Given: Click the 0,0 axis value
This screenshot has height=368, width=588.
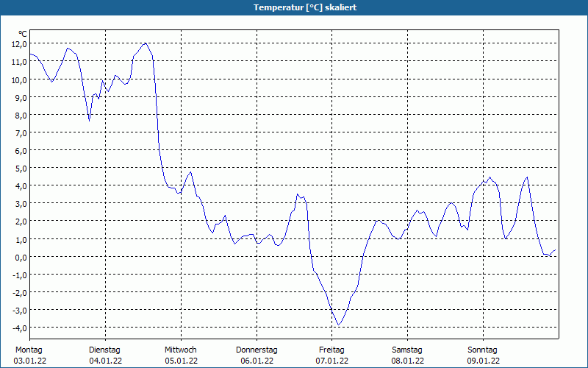Looking at the screenshot, I should pyautogui.click(x=21, y=257).
